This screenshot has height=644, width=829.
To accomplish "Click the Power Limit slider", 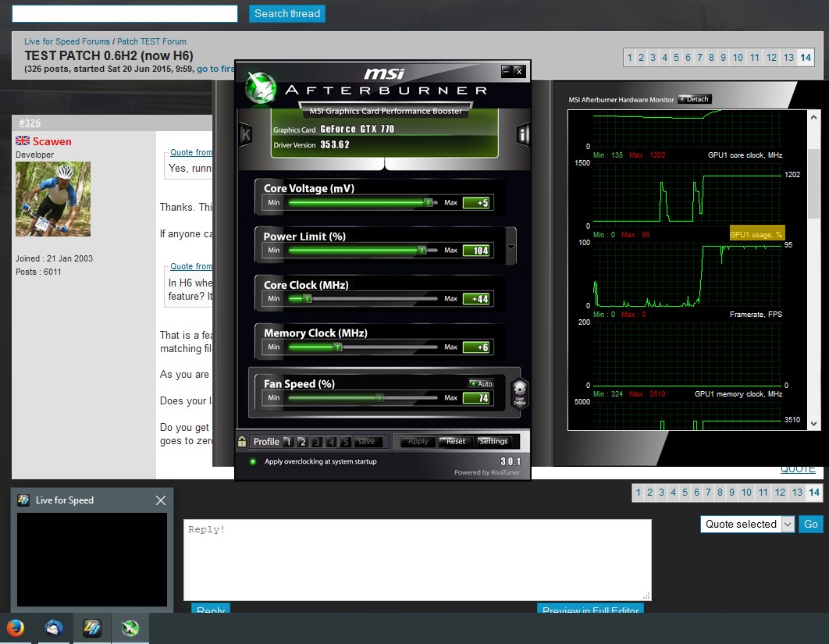I will click(x=363, y=250).
